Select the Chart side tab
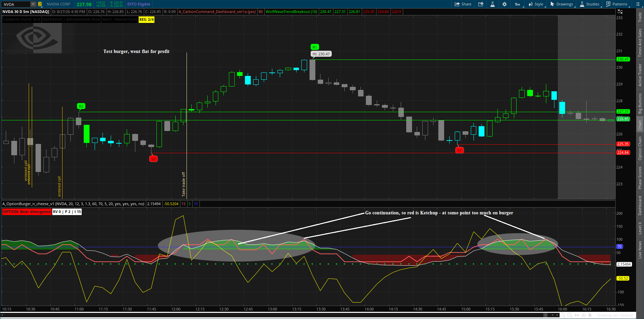Image resolution: width=644 pixels, height=319 pixels. click(x=640, y=125)
